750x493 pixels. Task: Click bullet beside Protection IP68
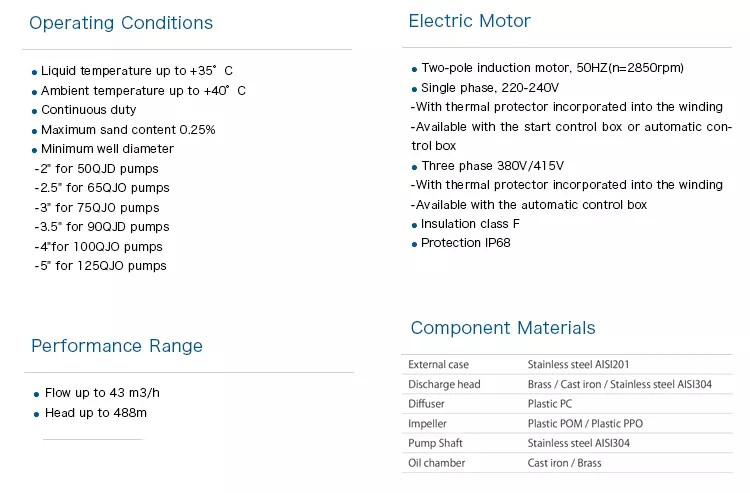click(414, 244)
